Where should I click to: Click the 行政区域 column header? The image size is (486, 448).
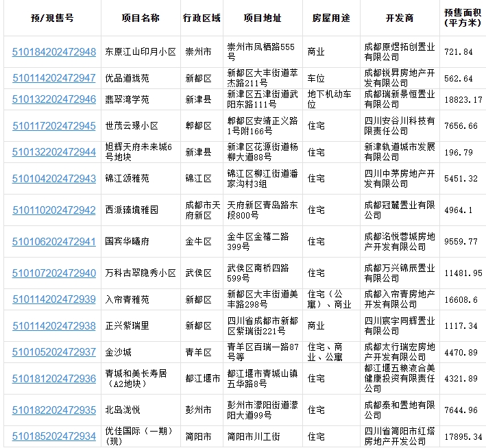202,18
